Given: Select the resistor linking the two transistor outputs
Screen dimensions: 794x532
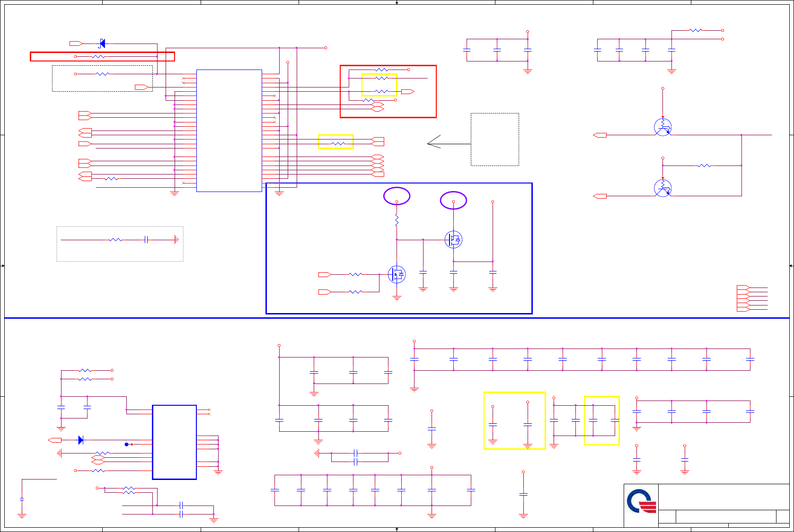Looking at the screenshot, I should click(704, 166).
